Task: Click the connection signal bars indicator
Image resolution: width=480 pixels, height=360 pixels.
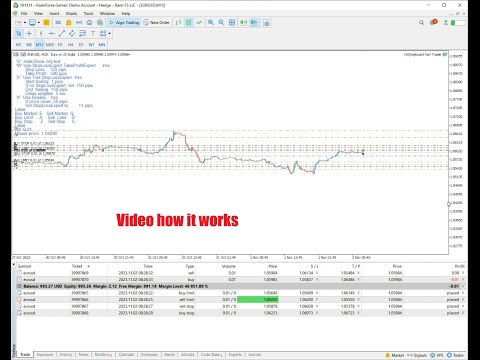Action: (x=458, y=23)
